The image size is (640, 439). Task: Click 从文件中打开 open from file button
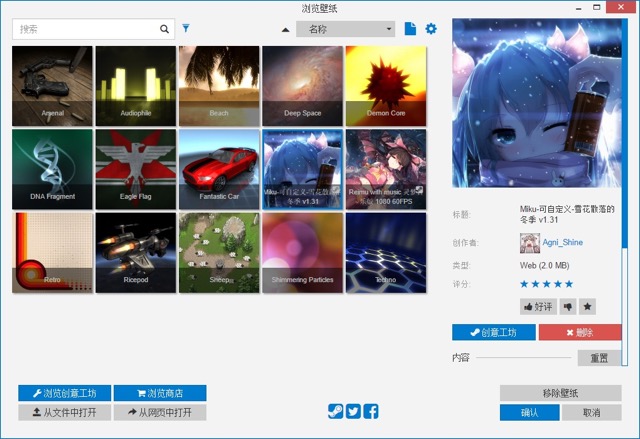click(x=64, y=412)
